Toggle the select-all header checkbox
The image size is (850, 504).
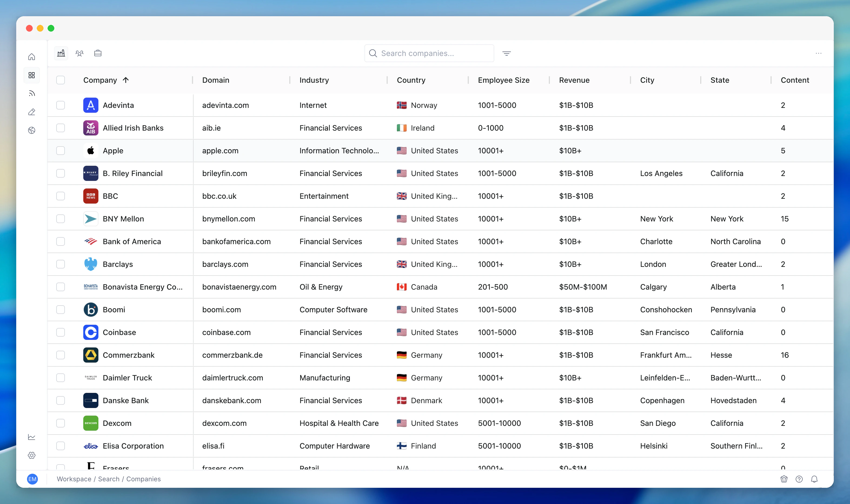(61, 80)
